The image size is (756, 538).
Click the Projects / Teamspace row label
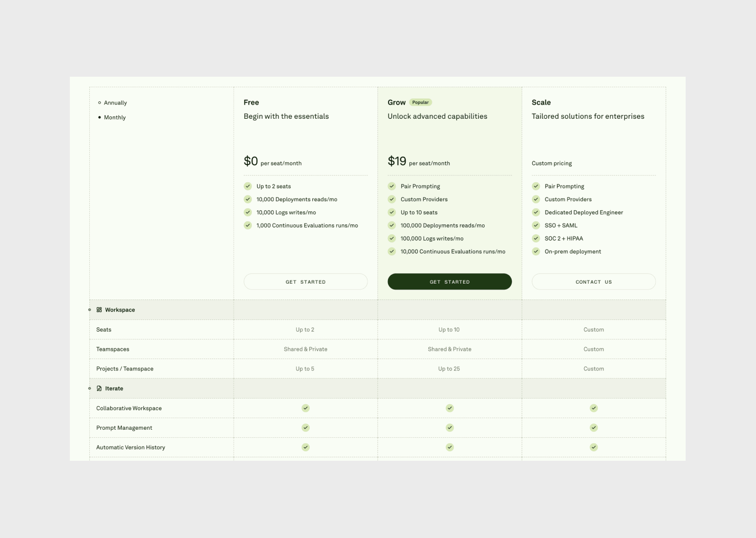click(x=125, y=369)
